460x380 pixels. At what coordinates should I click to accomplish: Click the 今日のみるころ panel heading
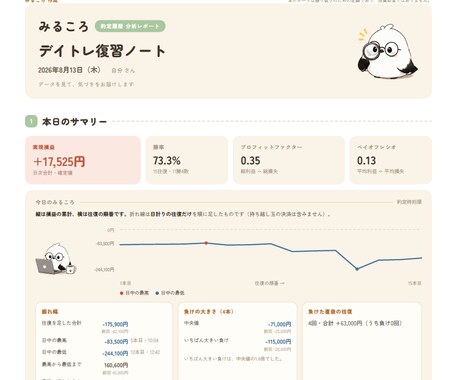pyautogui.click(x=55, y=202)
